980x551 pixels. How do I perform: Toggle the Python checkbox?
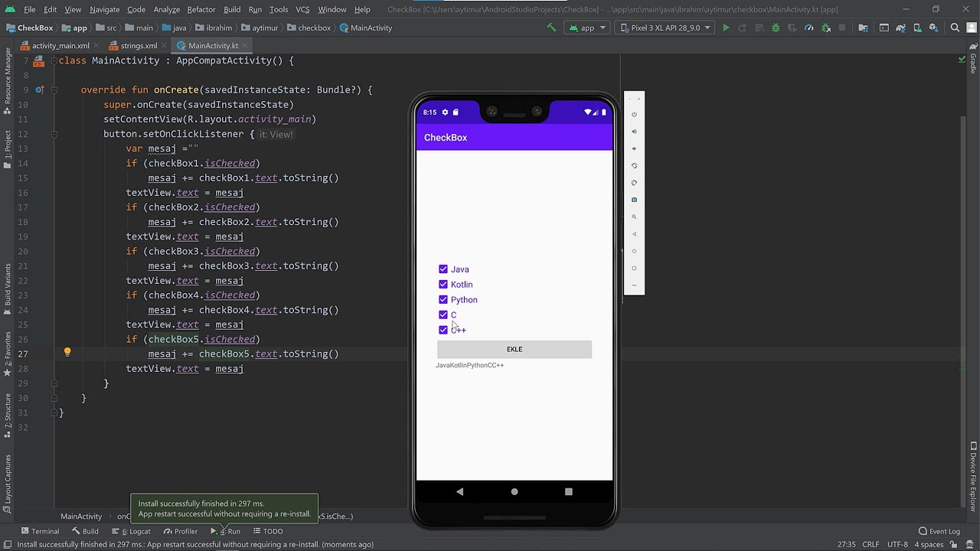coord(443,300)
